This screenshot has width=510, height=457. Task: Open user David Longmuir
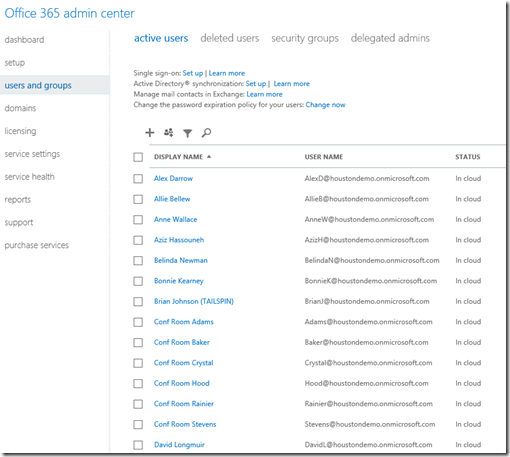click(179, 445)
